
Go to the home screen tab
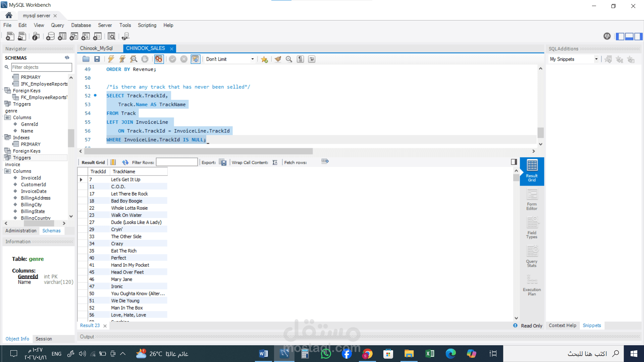point(9,15)
